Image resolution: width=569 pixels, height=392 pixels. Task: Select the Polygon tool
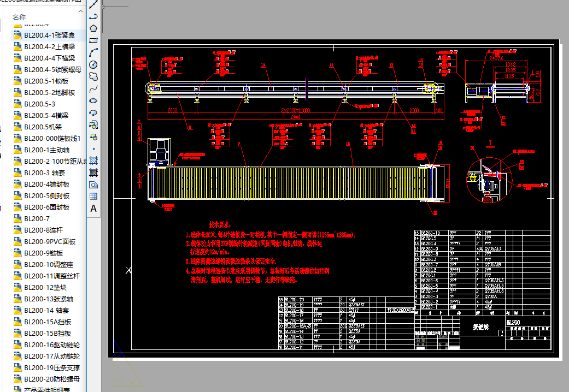pos(93,28)
